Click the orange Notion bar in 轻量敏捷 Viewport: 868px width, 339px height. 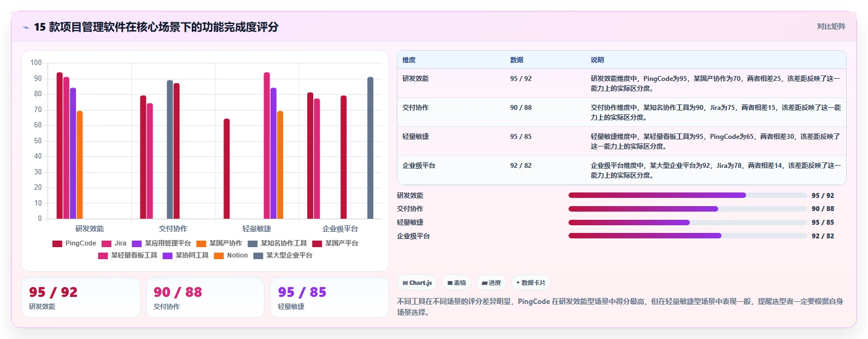tap(280, 165)
